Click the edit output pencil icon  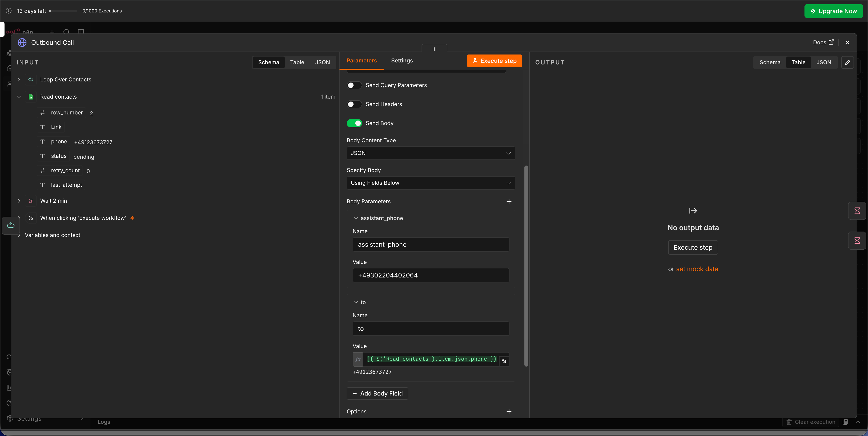click(x=847, y=62)
